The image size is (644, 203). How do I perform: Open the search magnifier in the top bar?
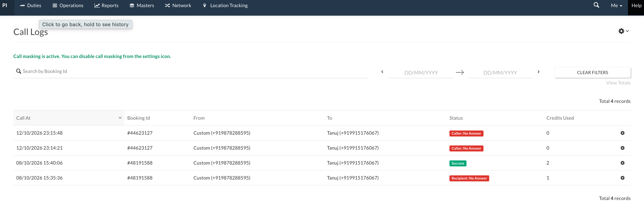pyautogui.click(x=596, y=5)
